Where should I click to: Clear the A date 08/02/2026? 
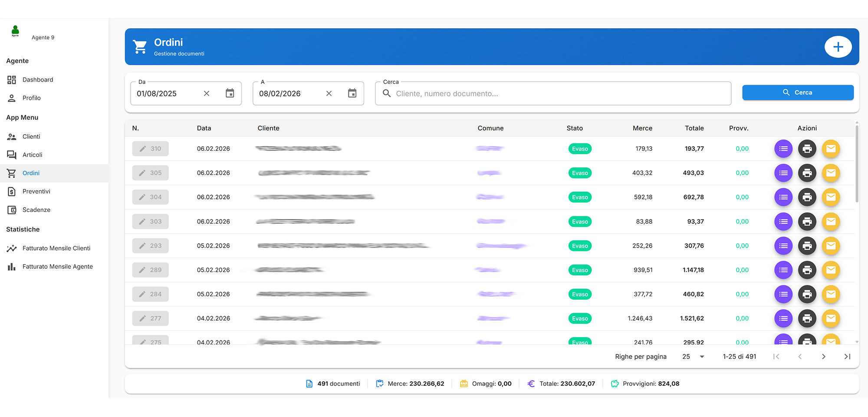pyautogui.click(x=329, y=93)
